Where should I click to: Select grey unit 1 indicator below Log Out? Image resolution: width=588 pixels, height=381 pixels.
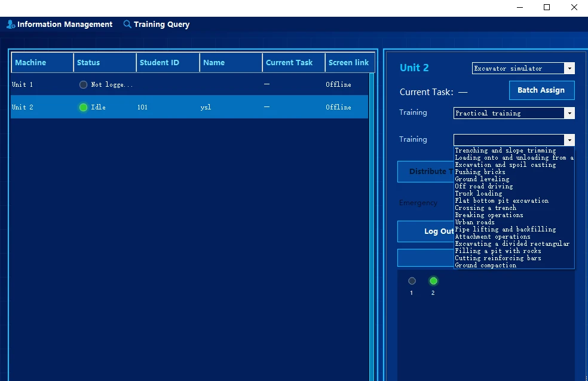(x=412, y=281)
